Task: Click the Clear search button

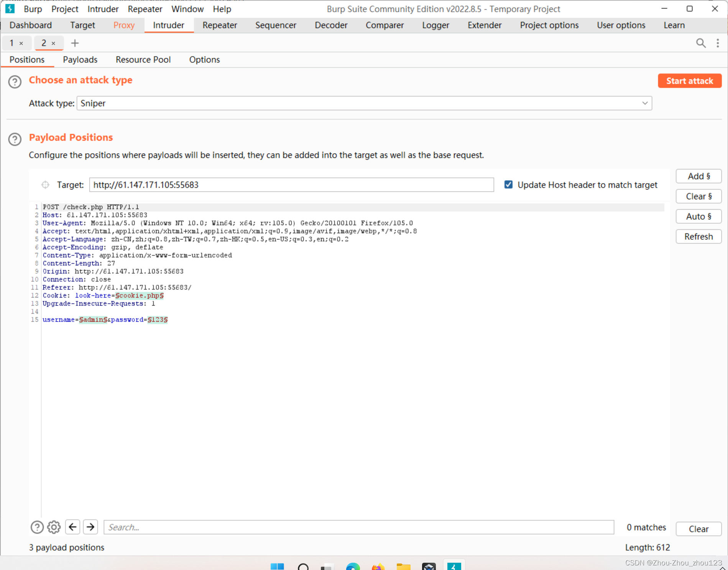Action: [x=698, y=529]
